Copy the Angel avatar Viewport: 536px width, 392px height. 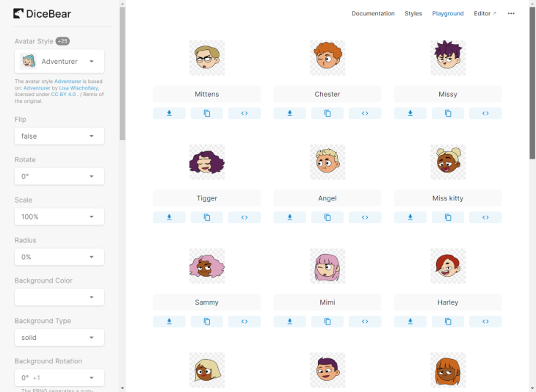pos(327,217)
